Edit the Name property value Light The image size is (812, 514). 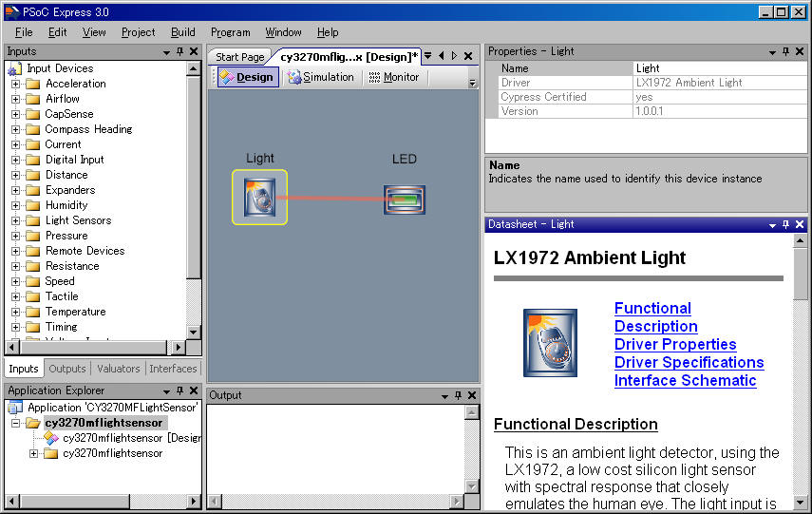720,68
